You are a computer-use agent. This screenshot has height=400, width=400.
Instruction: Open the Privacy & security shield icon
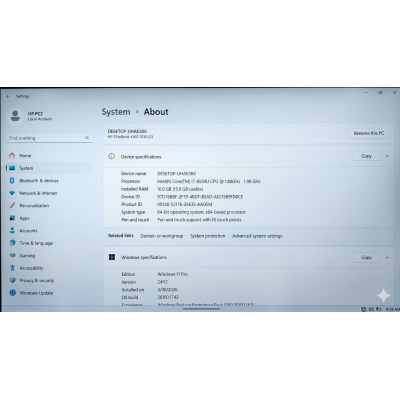click(x=12, y=281)
